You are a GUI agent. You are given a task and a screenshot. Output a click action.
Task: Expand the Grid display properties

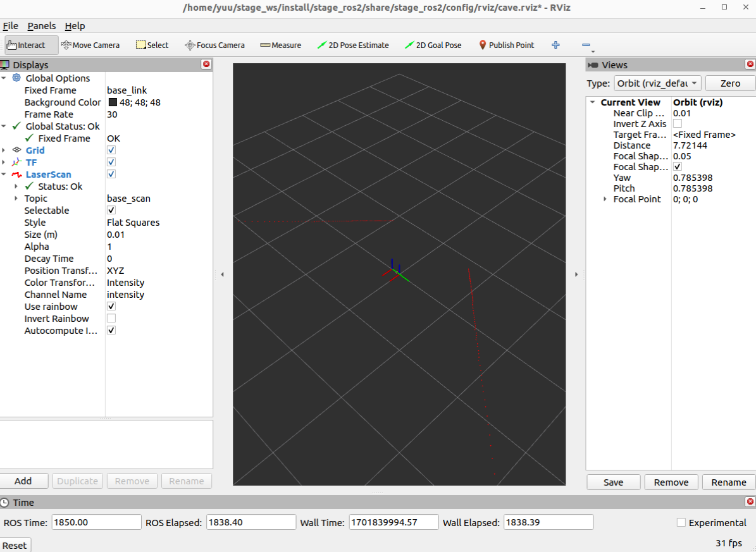(4, 150)
